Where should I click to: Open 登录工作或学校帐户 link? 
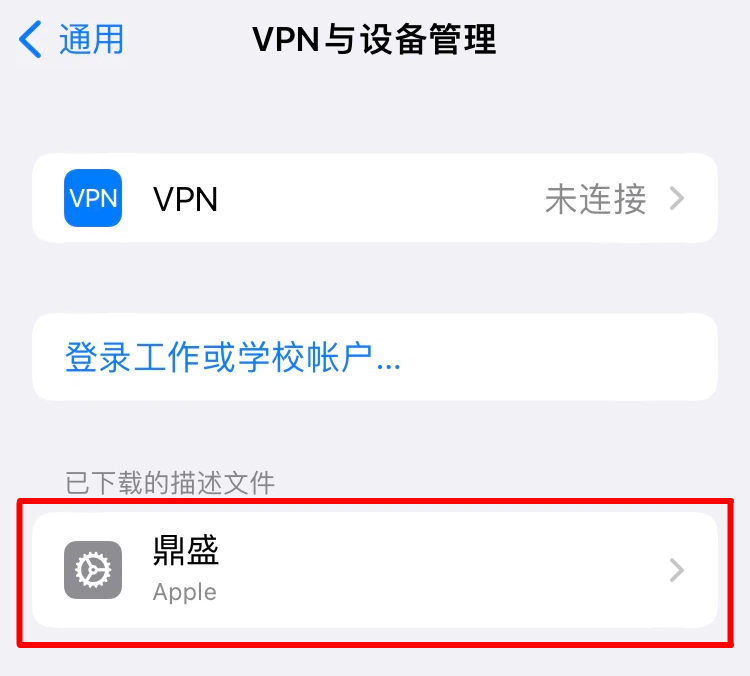(x=232, y=357)
